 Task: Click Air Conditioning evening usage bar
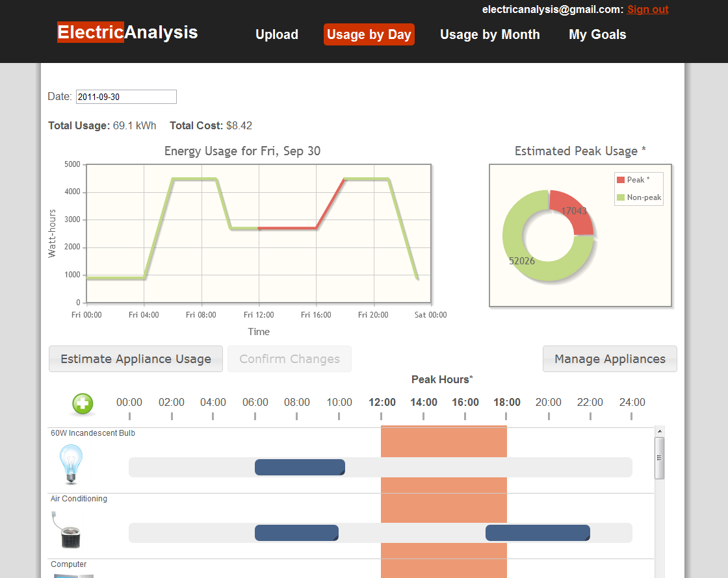[538, 533]
